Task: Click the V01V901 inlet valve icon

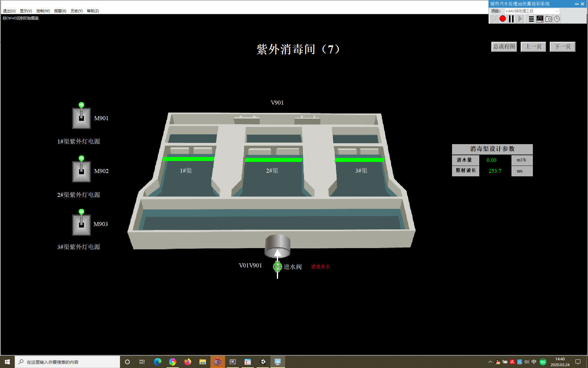Action: click(x=277, y=266)
